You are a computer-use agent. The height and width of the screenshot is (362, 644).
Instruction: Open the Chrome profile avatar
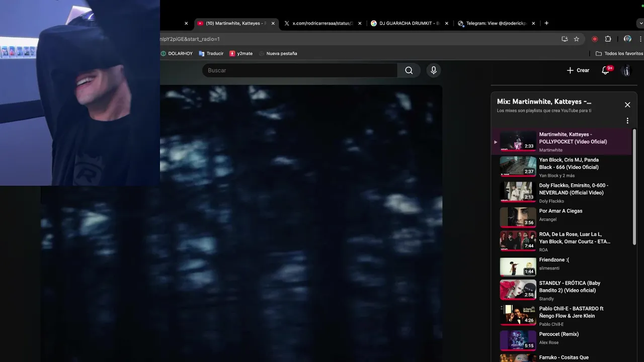[627, 39]
